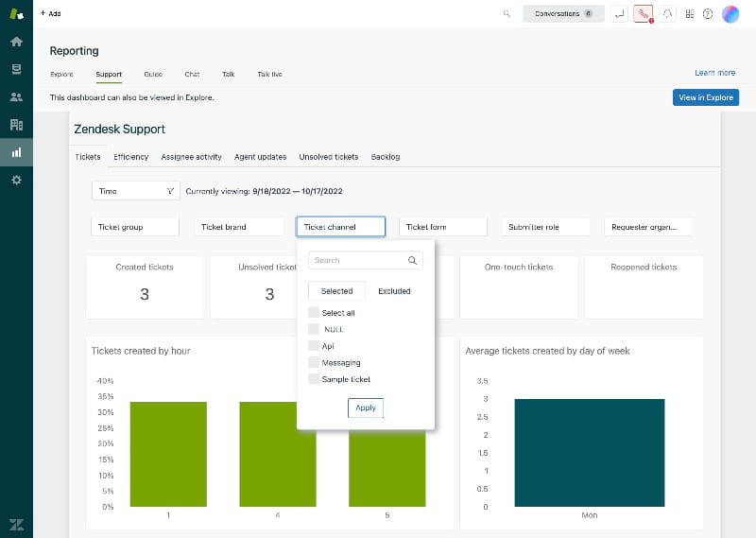Open the Time filter dropdown
Viewport: 756px width, 538px height.
point(136,191)
